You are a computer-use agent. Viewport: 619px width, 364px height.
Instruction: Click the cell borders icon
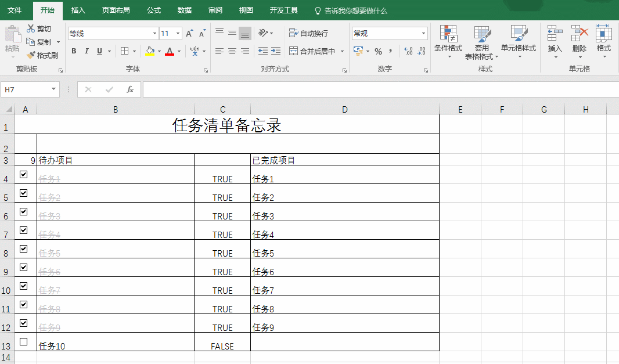point(125,51)
